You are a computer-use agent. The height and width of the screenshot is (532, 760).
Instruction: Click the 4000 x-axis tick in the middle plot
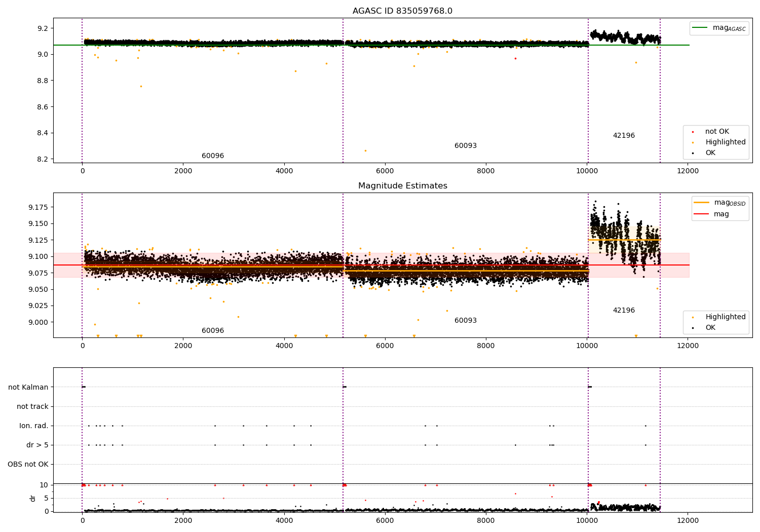tap(284, 346)
